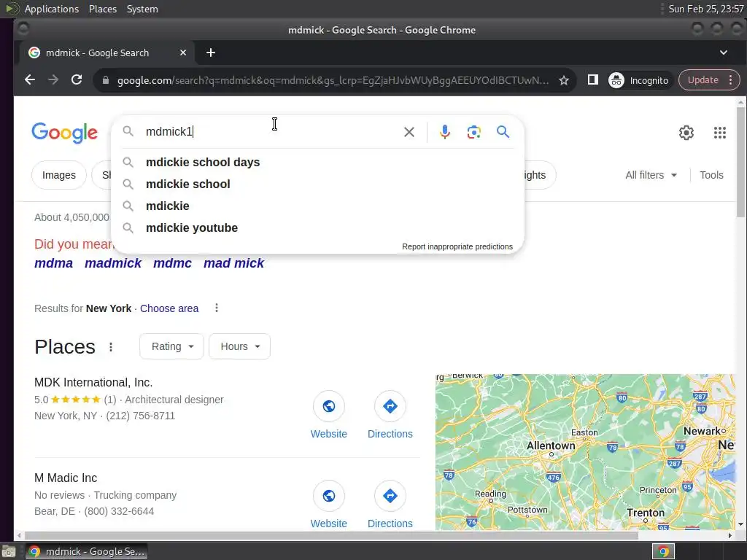Open Google Lens image search icon

click(473, 132)
